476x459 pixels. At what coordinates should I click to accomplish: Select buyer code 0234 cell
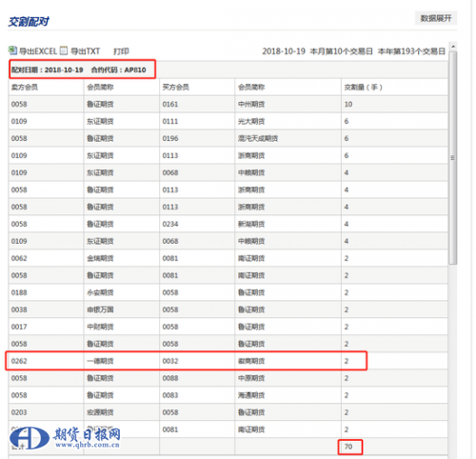tap(197, 225)
